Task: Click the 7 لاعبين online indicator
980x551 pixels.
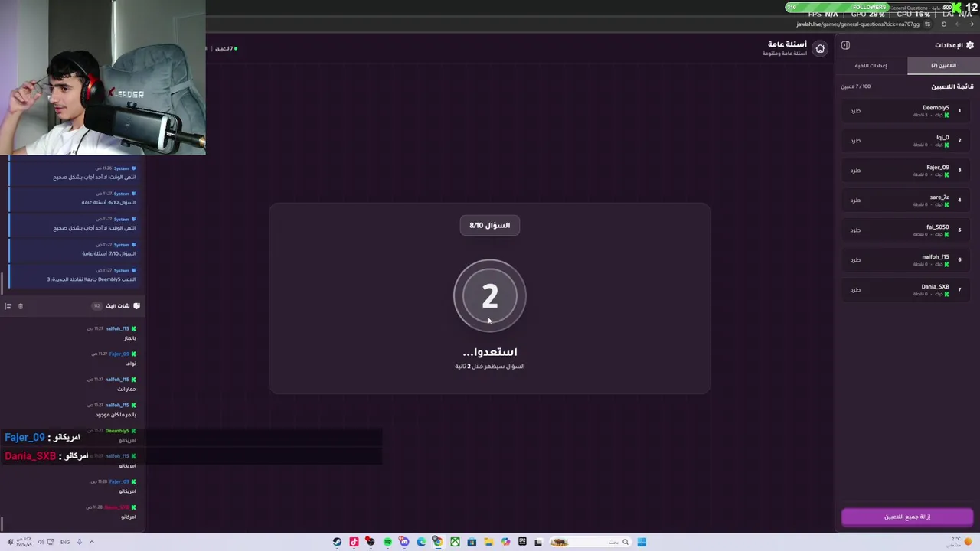Action: pos(225,49)
